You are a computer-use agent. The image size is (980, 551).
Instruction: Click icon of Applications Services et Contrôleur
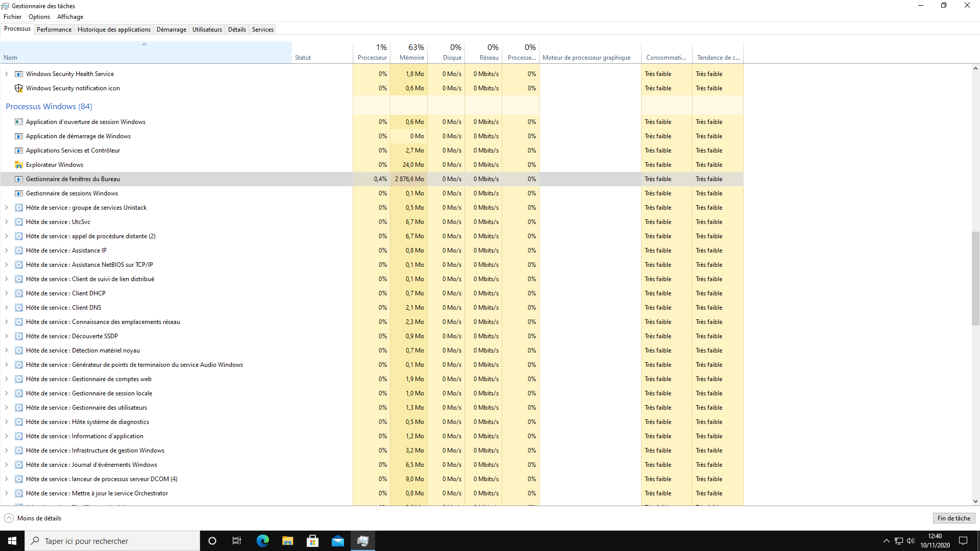coord(19,151)
